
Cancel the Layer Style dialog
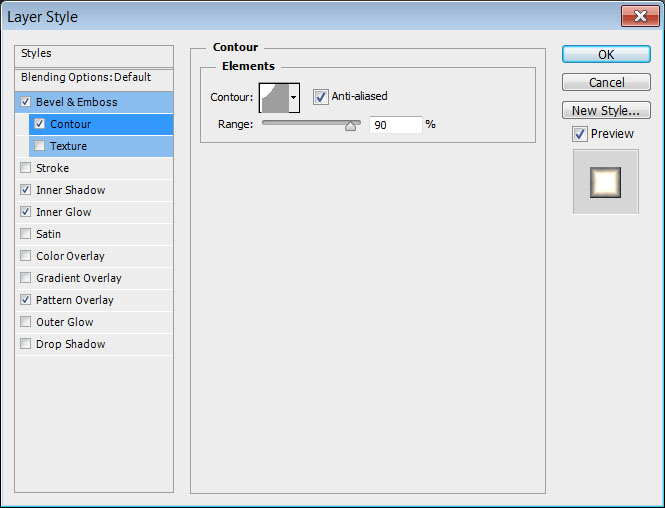[606, 82]
